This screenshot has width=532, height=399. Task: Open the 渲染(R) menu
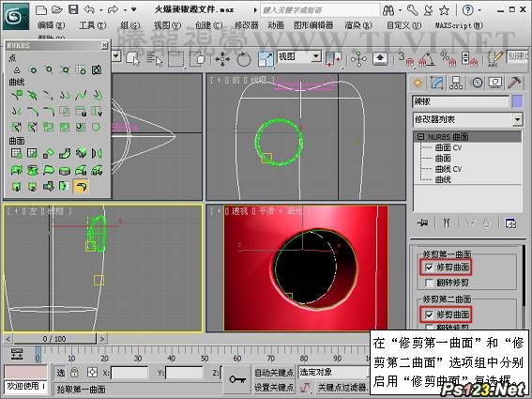(x=358, y=25)
